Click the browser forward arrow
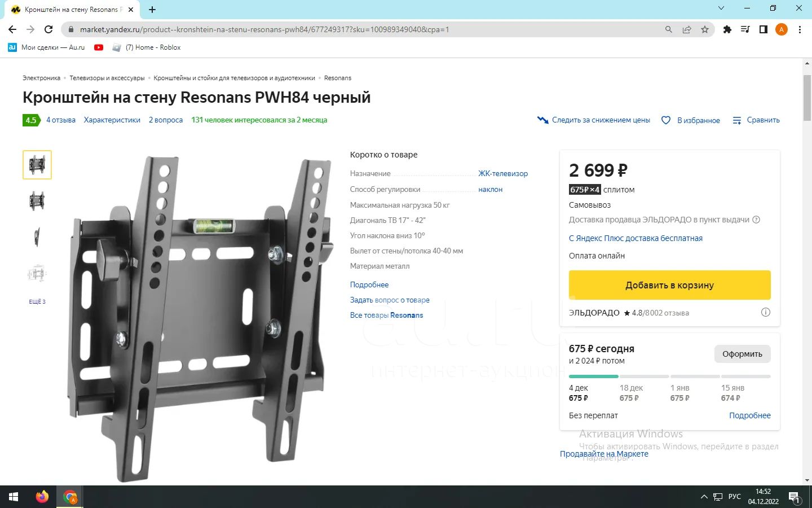This screenshot has width=812, height=508. 30,29
